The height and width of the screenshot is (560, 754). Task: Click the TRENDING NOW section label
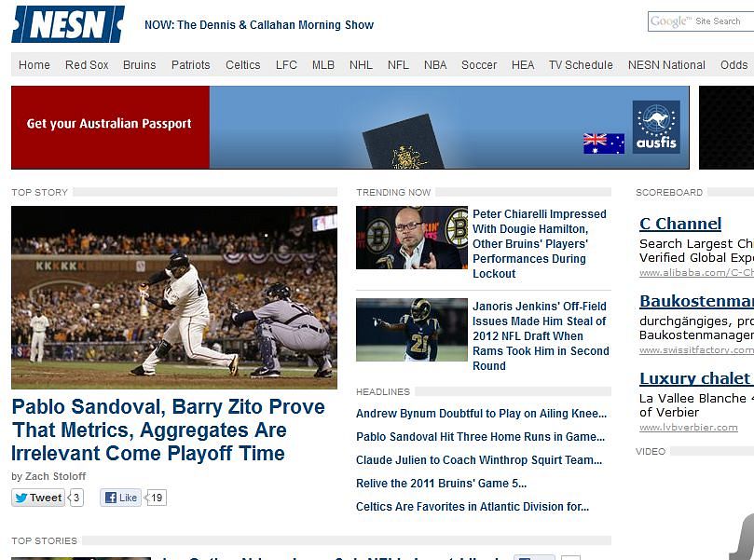(x=393, y=192)
